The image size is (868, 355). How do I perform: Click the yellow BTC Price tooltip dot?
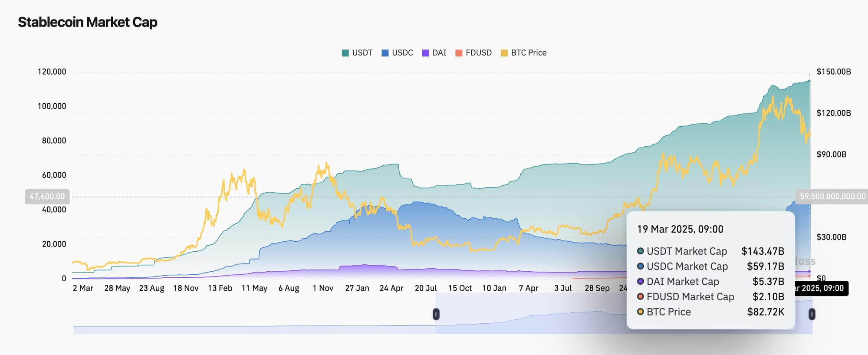coord(640,312)
